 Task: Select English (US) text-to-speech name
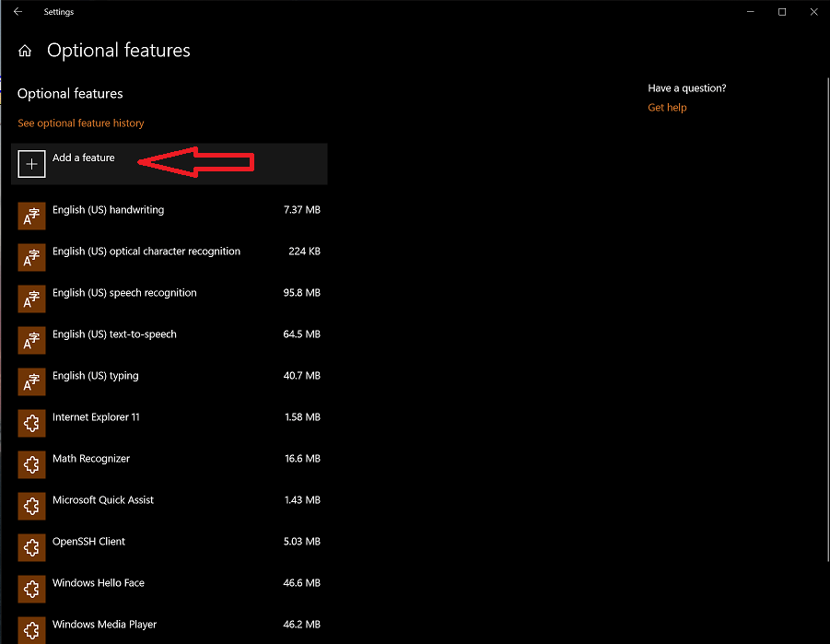tap(114, 334)
